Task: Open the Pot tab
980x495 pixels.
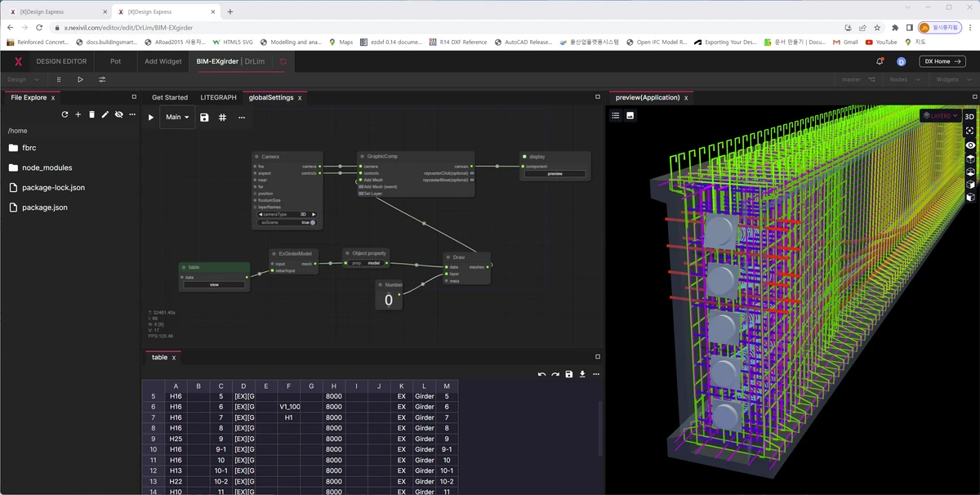Action: coord(115,61)
